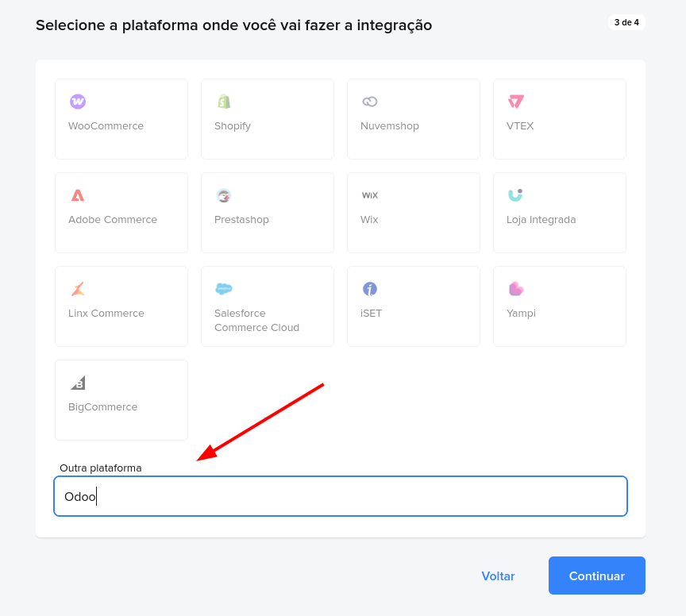The image size is (686, 616).
Task: Select the Shopify platform label
Action: [x=233, y=126]
